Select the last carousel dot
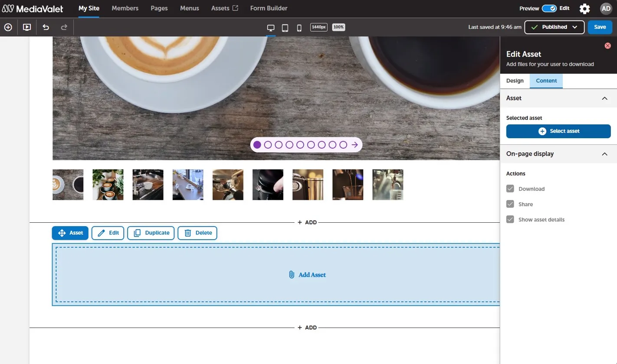The width and height of the screenshot is (617, 364). pyautogui.click(x=343, y=145)
